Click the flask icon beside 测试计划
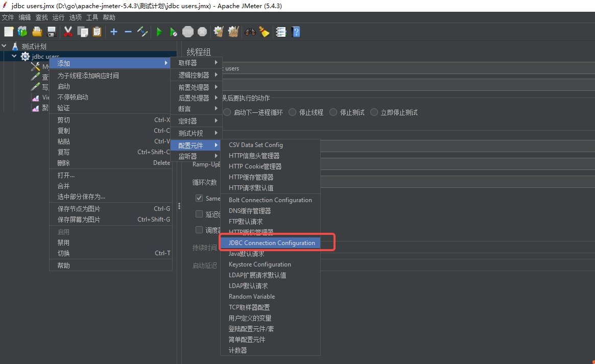Viewport: 595px width, 364px height. click(x=15, y=46)
